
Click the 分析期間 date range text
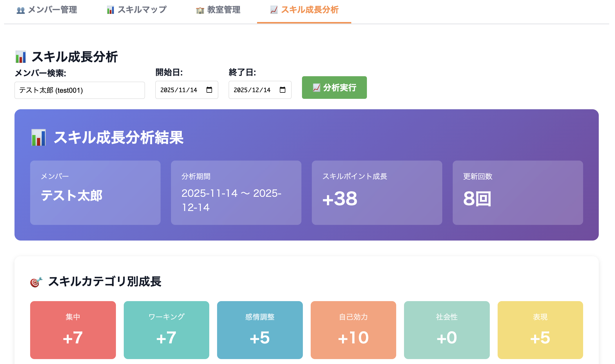click(x=232, y=200)
